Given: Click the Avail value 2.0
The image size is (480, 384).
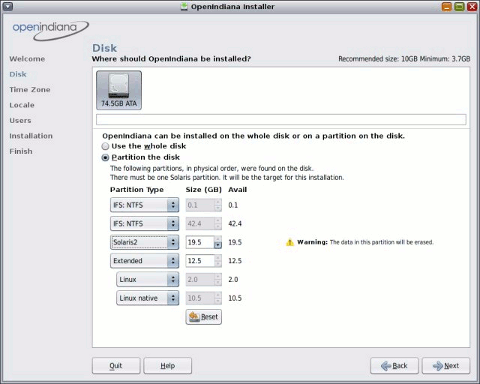Looking at the screenshot, I should 233,279.
